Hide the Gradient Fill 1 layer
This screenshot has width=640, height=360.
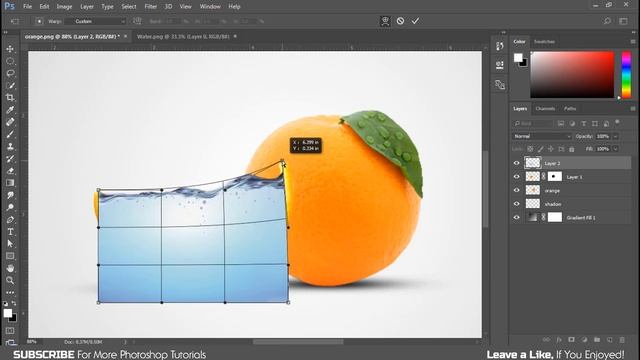pos(516,218)
